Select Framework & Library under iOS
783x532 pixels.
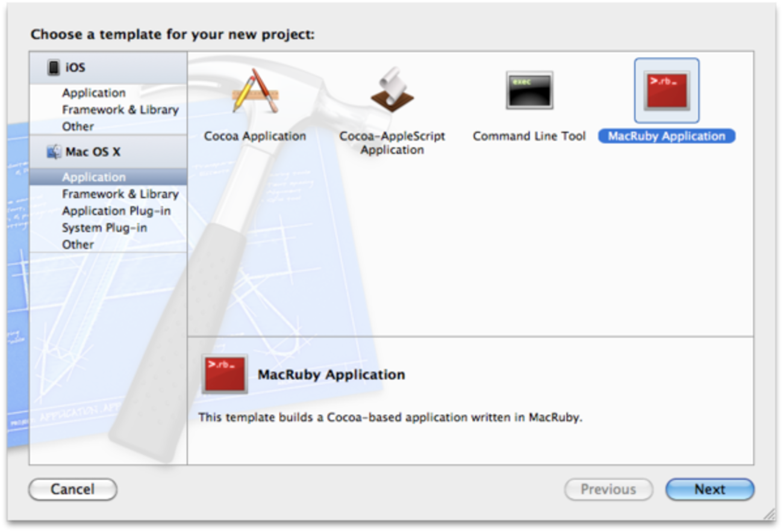tap(120, 110)
